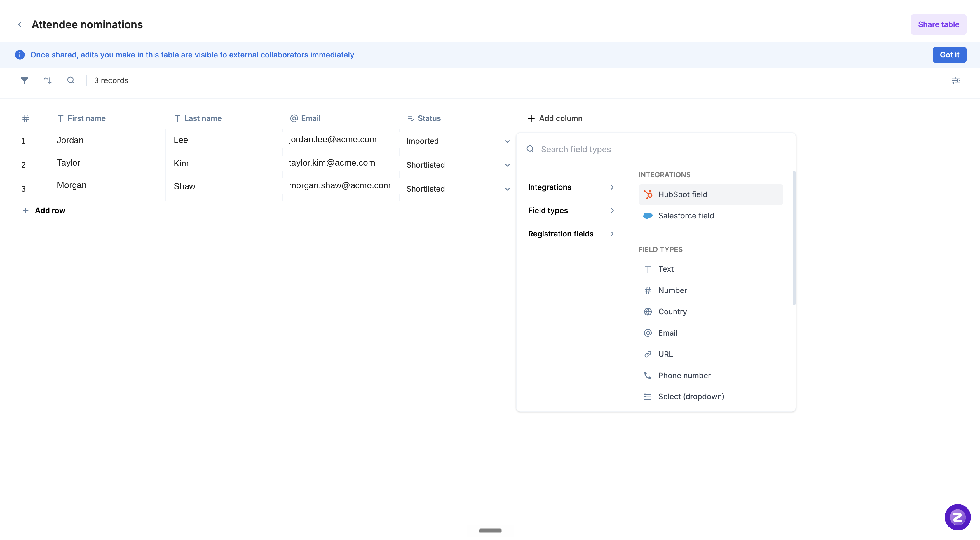The image size is (980, 540).
Task: Click the Status column header
Action: pyautogui.click(x=424, y=118)
